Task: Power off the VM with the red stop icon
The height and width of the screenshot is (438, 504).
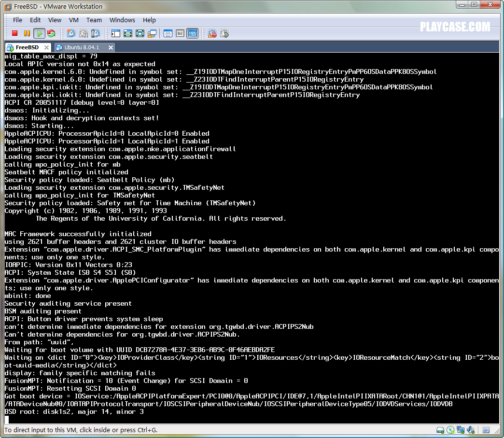Action: (x=14, y=33)
